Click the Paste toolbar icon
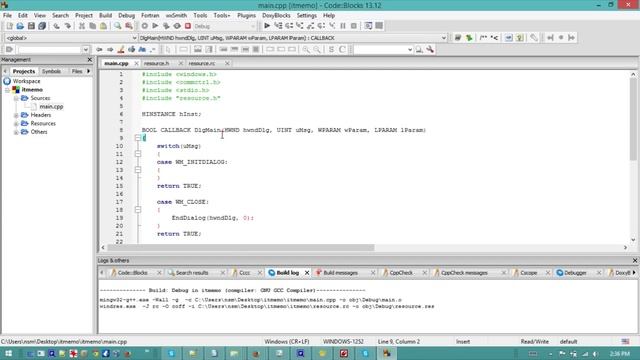Screen dimensions: 640x360 pyautogui.click(x=104, y=26)
